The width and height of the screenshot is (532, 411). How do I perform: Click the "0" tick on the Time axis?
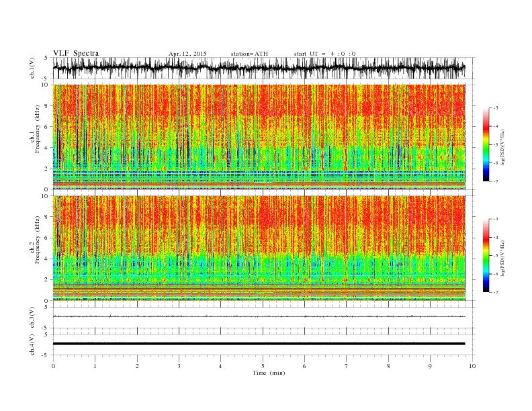[53, 366]
